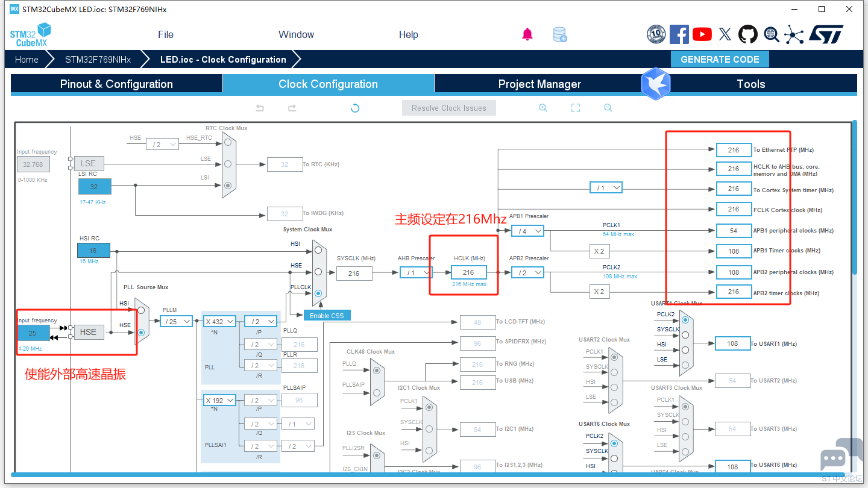
Task: Open the File menu
Action: coord(166,34)
